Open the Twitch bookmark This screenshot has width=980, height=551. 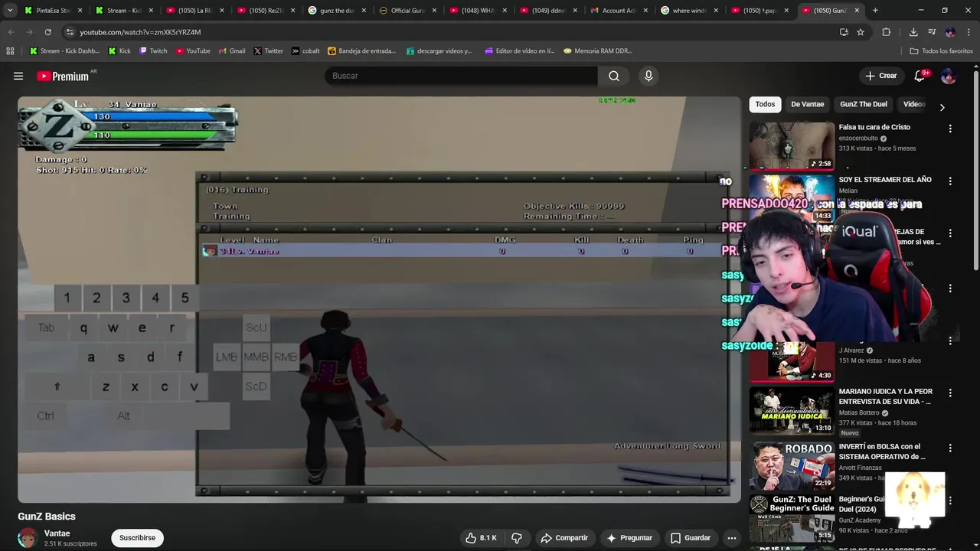pyautogui.click(x=153, y=51)
